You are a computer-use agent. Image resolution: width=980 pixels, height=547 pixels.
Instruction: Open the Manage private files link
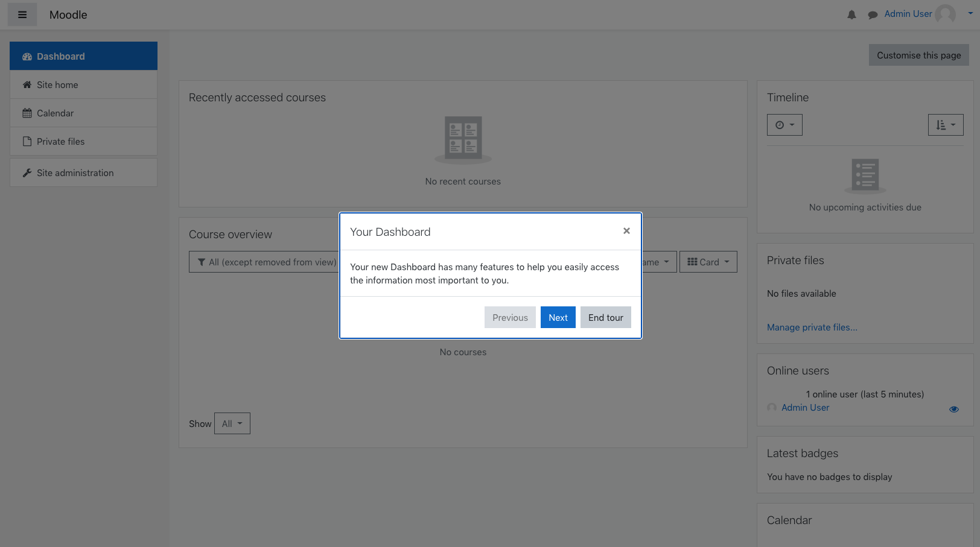click(812, 327)
